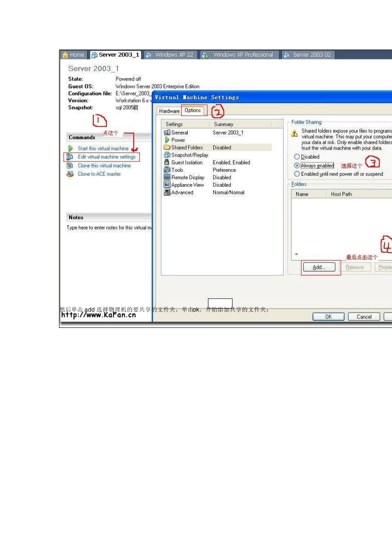The width and height of the screenshot is (392, 555).
Task: Click the Edit virtual machine settings icon
Action: (70, 157)
